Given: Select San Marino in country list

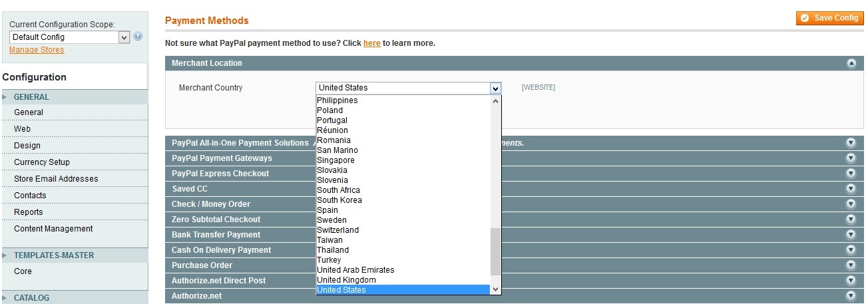Looking at the screenshot, I should (x=403, y=150).
